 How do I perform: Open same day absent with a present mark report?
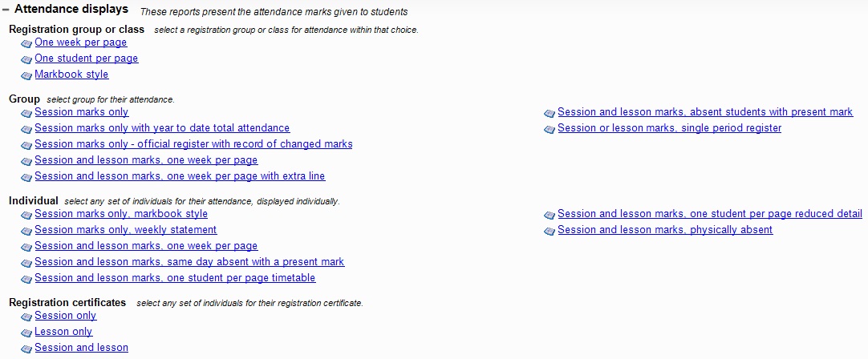tap(189, 262)
